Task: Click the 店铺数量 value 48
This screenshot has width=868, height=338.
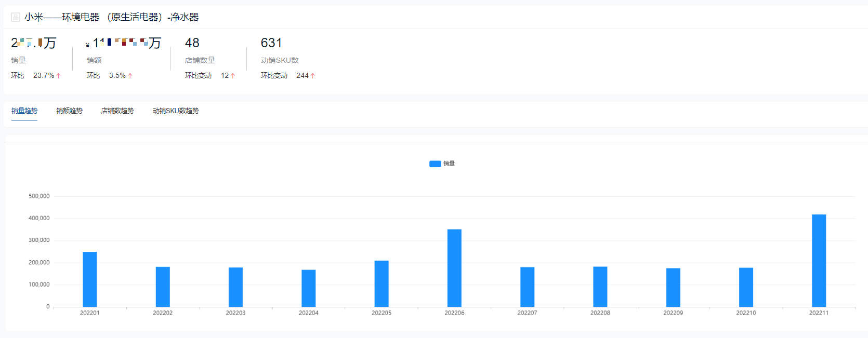Action: point(192,43)
